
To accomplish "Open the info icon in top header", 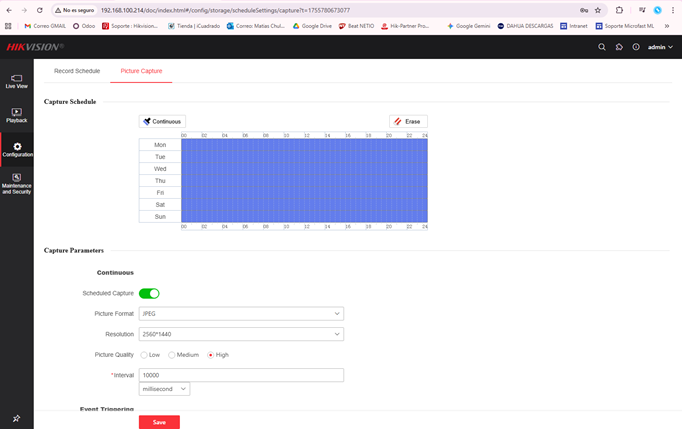I will (x=635, y=47).
